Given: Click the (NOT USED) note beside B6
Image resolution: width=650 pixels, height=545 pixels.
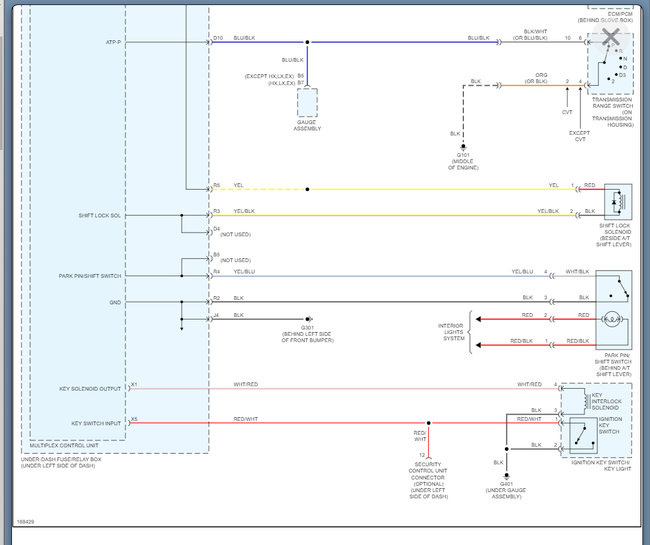Looking at the screenshot, I should click(x=235, y=260).
